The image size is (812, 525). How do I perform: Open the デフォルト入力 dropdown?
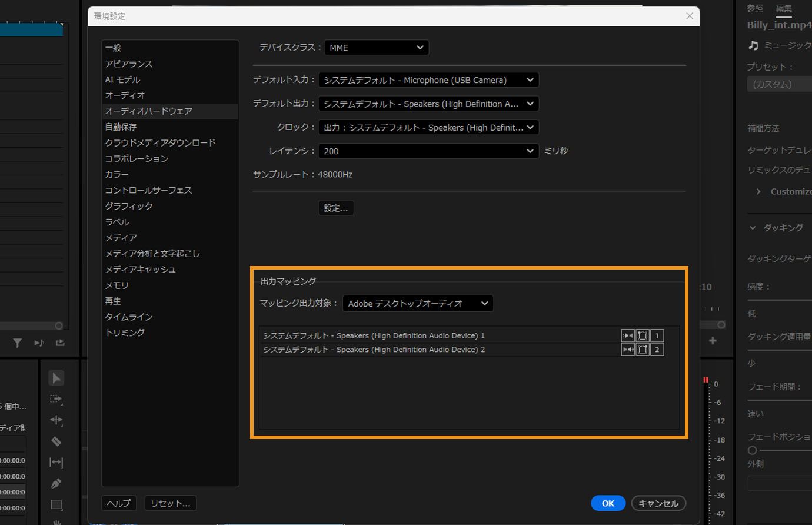[x=429, y=80]
